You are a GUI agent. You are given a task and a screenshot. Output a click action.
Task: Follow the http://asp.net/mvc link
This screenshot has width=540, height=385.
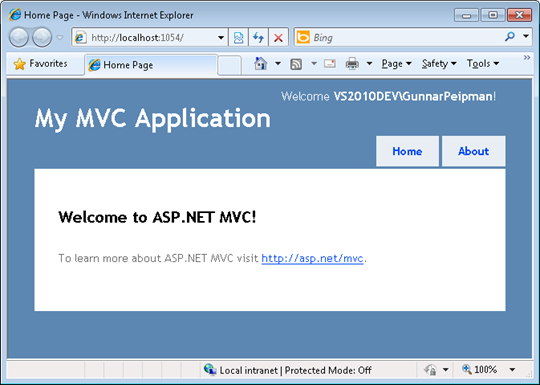312,258
